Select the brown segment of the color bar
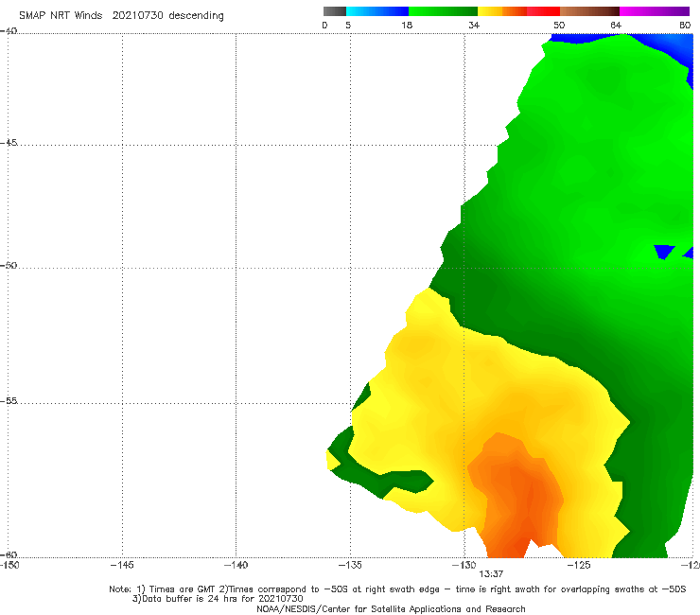 [x=589, y=11]
